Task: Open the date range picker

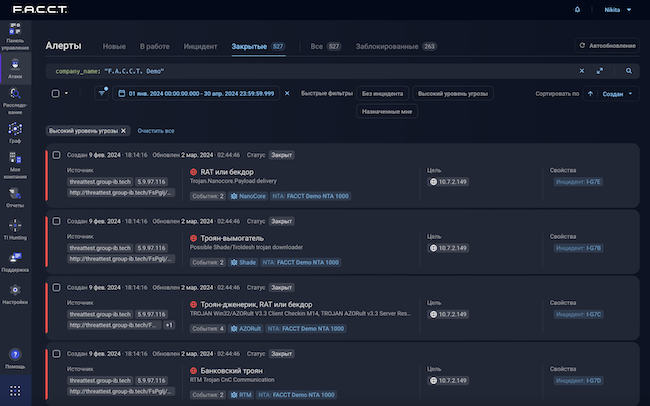Action: (x=196, y=94)
